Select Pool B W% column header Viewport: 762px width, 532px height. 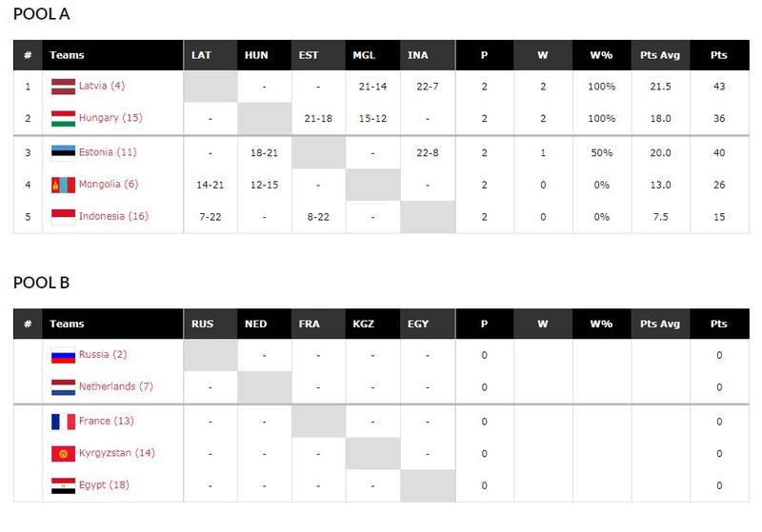pyautogui.click(x=601, y=325)
